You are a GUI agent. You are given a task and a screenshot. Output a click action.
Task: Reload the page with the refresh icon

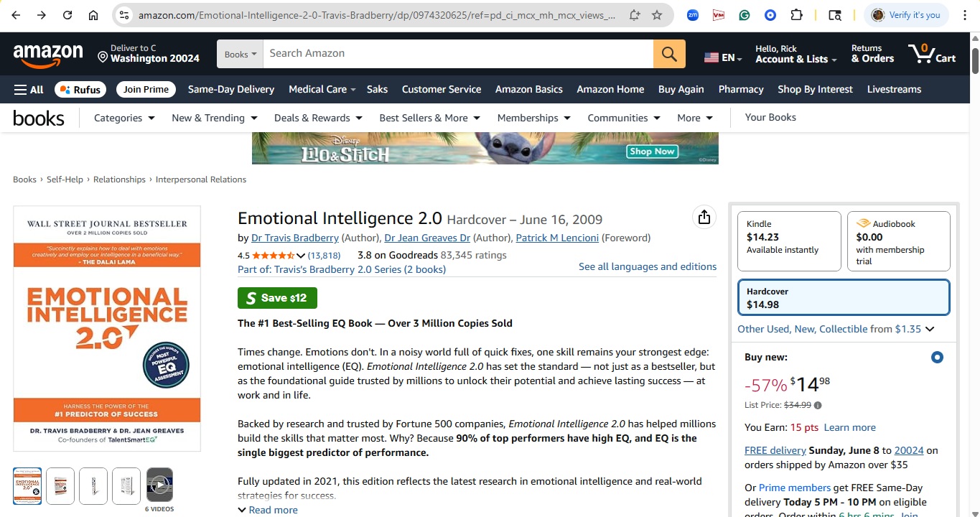[x=67, y=15]
